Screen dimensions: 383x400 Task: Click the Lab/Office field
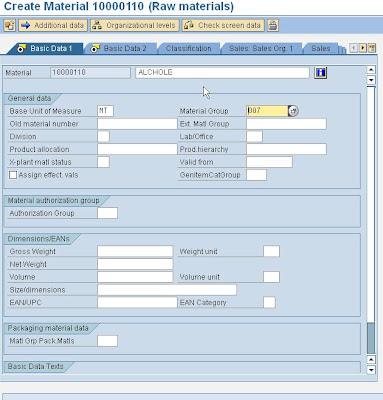tap(254, 137)
